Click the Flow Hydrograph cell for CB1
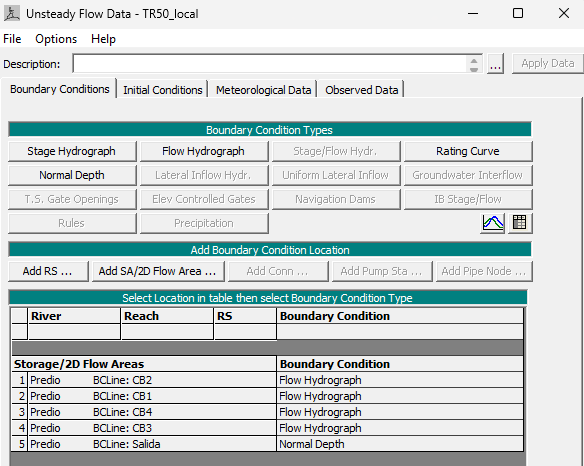The image size is (584, 466). [x=400, y=396]
